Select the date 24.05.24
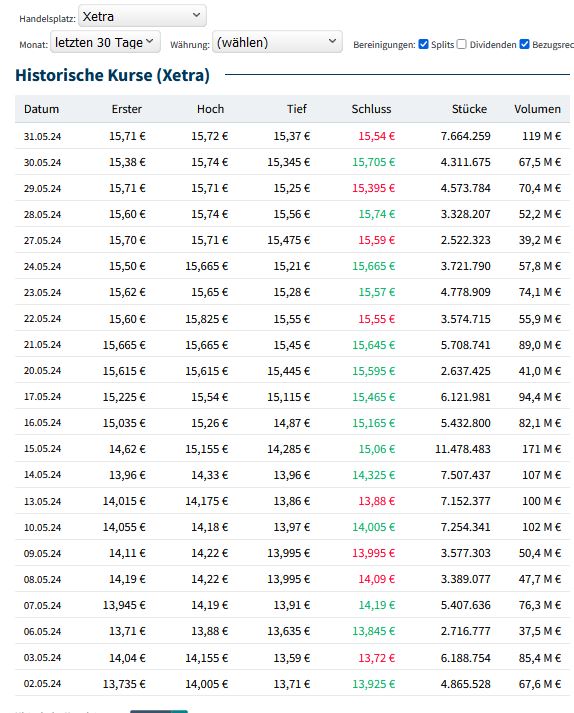This screenshot has height=713, width=574. click(x=42, y=266)
